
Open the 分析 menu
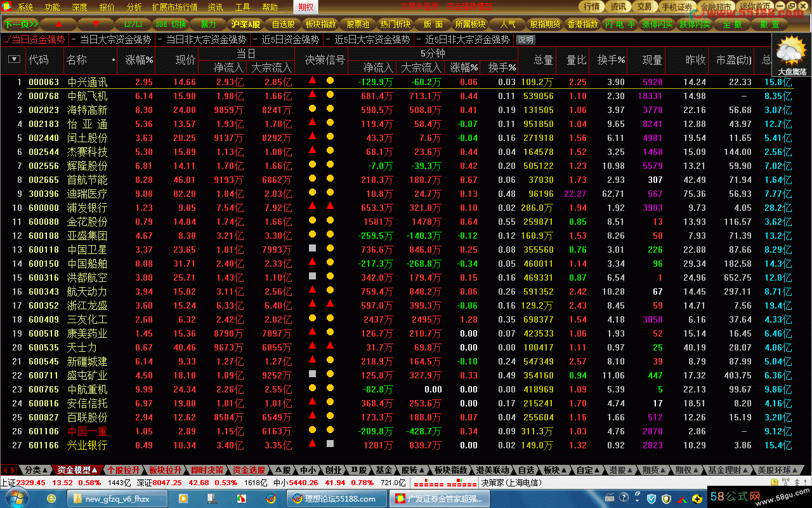pos(134,8)
